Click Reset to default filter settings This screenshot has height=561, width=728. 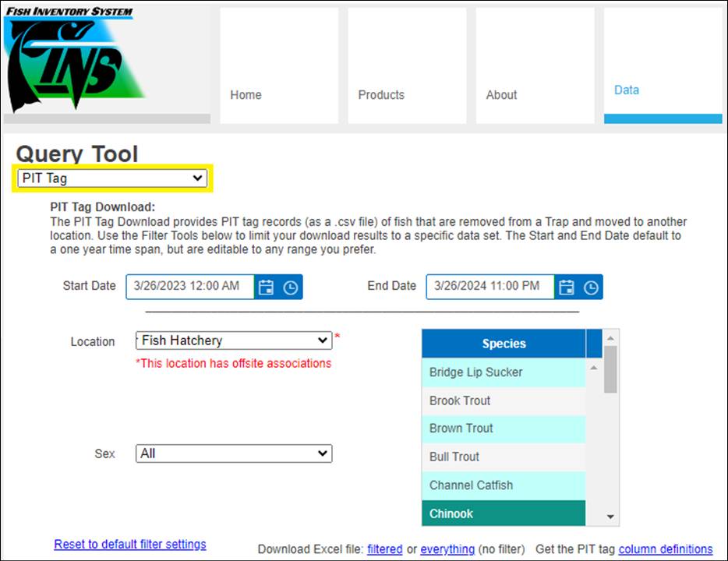click(130, 544)
